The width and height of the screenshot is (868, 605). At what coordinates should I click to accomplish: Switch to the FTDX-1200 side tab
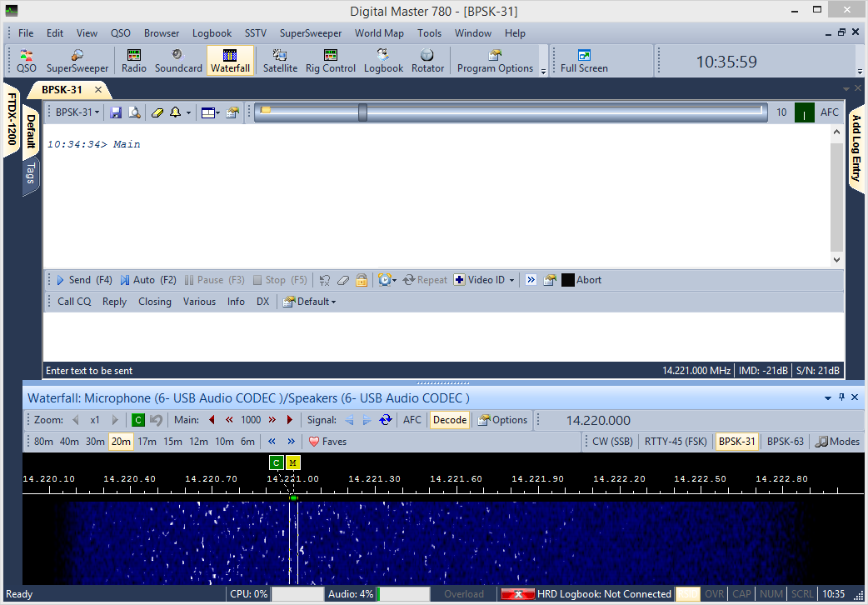point(12,118)
